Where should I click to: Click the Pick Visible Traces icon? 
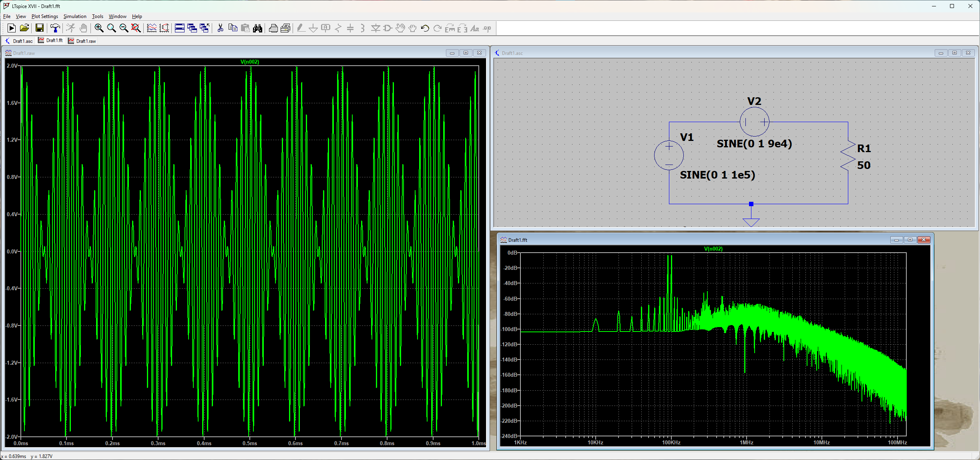click(152, 28)
